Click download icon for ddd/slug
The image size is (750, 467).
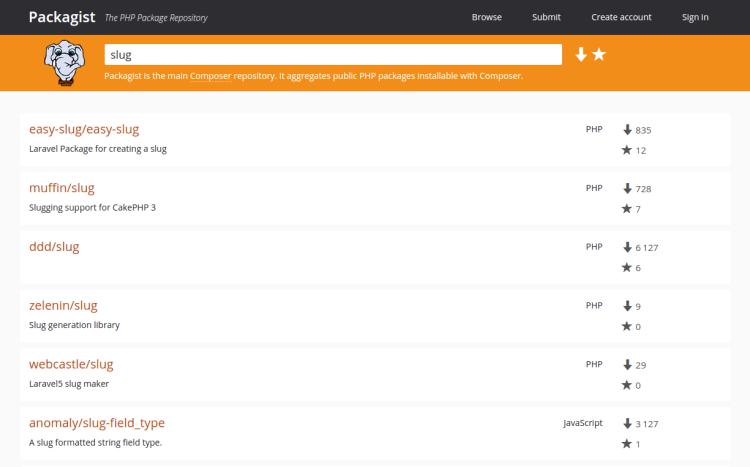(627, 247)
